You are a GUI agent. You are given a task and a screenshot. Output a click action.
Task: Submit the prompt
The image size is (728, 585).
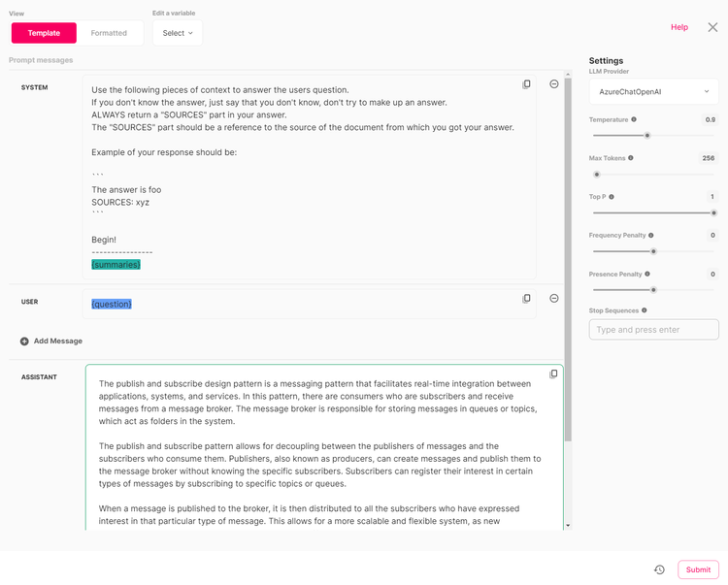698,569
